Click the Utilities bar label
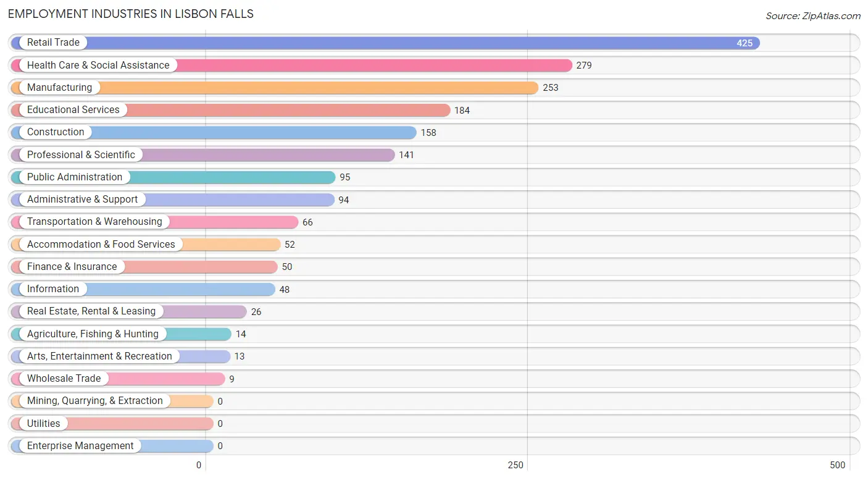 [x=44, y=423]
